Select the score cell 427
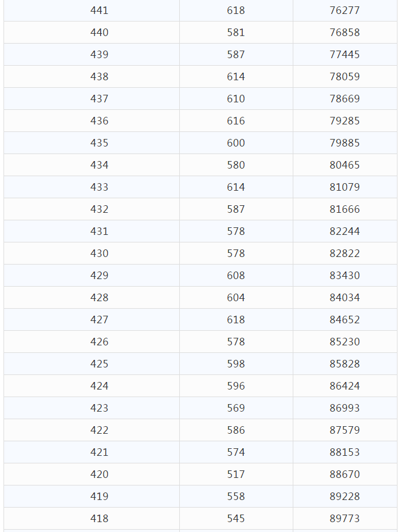The width and height of the screenshot is (401, 532). tap(100, 320)
